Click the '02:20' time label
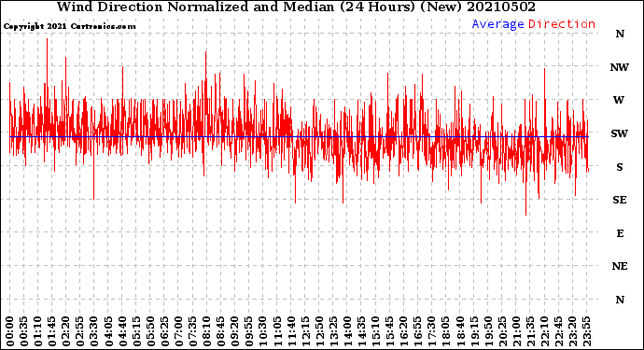Image resolution: width=644 pixels, height=350 pixels. click(x=66, y=331)
